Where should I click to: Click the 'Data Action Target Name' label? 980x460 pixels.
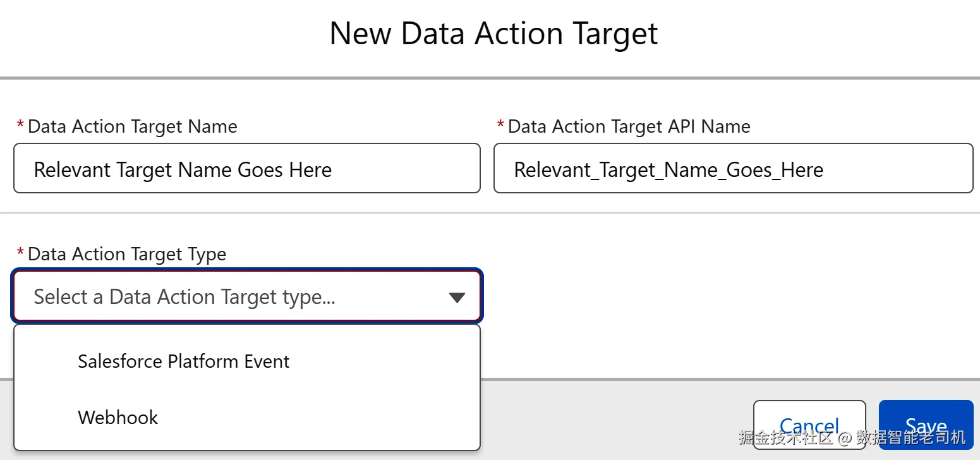click(x=133, y=126)
